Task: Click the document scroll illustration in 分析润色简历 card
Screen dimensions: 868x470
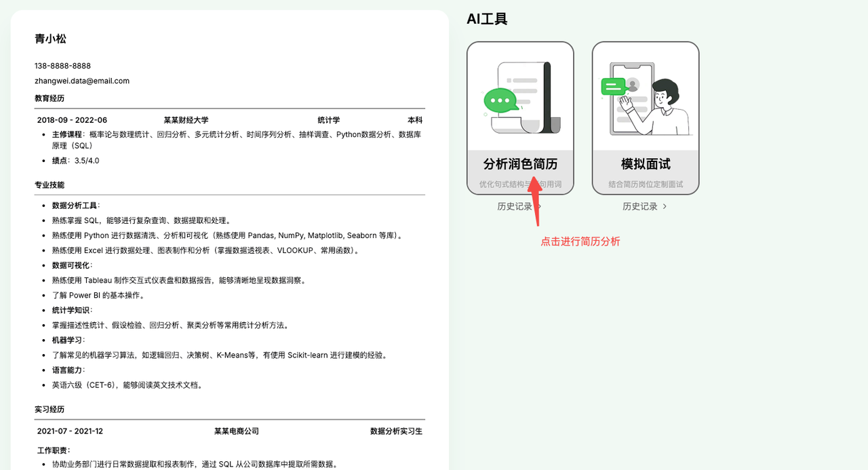Action: pyautogui.click(x=521, y=92)
